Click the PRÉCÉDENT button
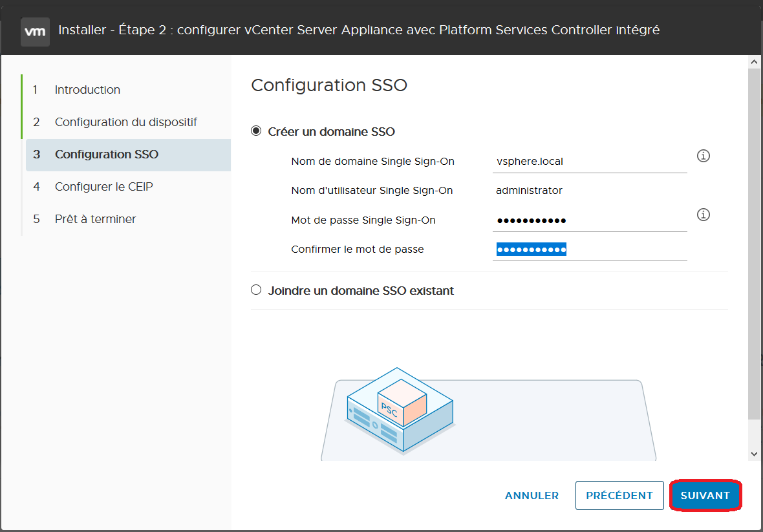This screenshot has height=532, width=763. click(619, 496)
